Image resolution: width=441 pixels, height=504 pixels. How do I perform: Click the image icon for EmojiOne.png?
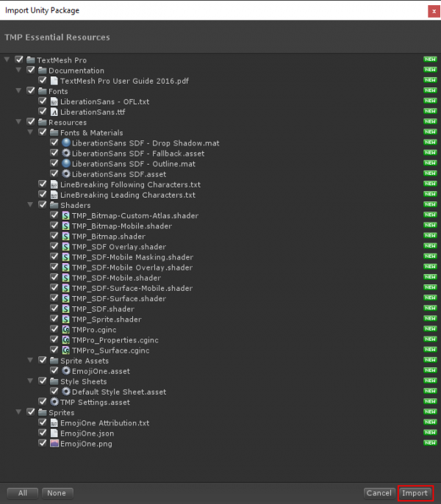tap(54, 444)
